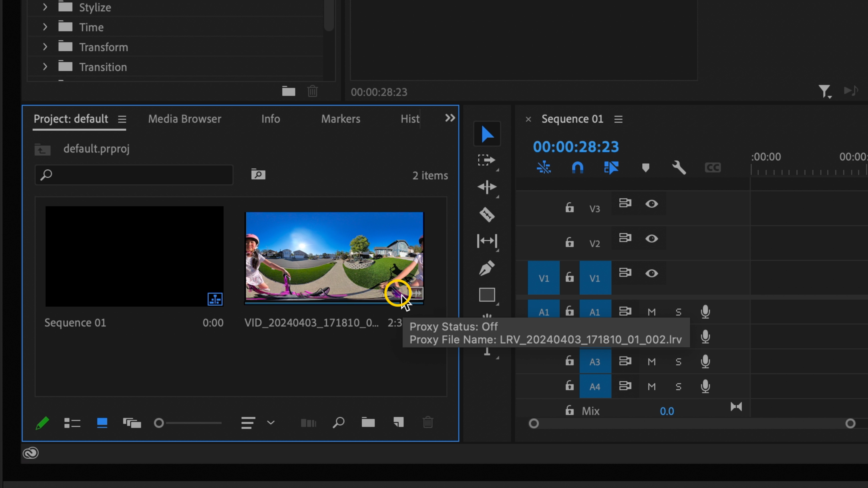Screen dimensions: 868x488
Task: Select the Pen tool in the tools panel
Action: 487,268
